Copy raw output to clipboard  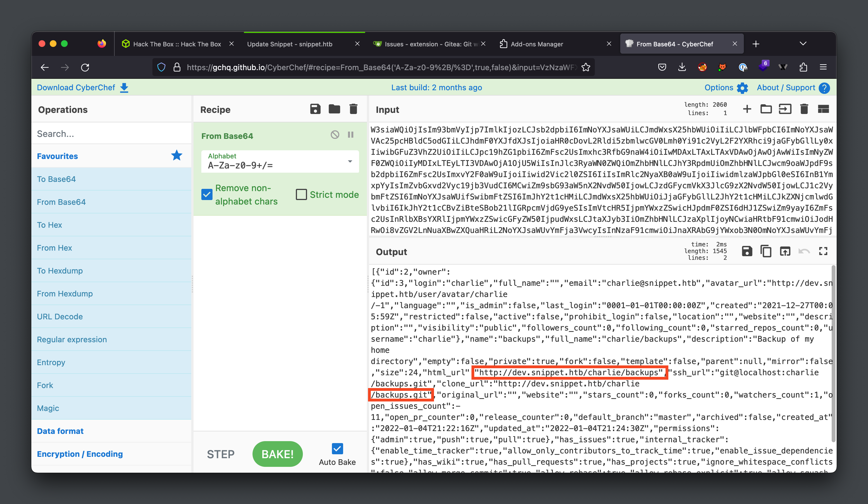click(x=766, y=251)
